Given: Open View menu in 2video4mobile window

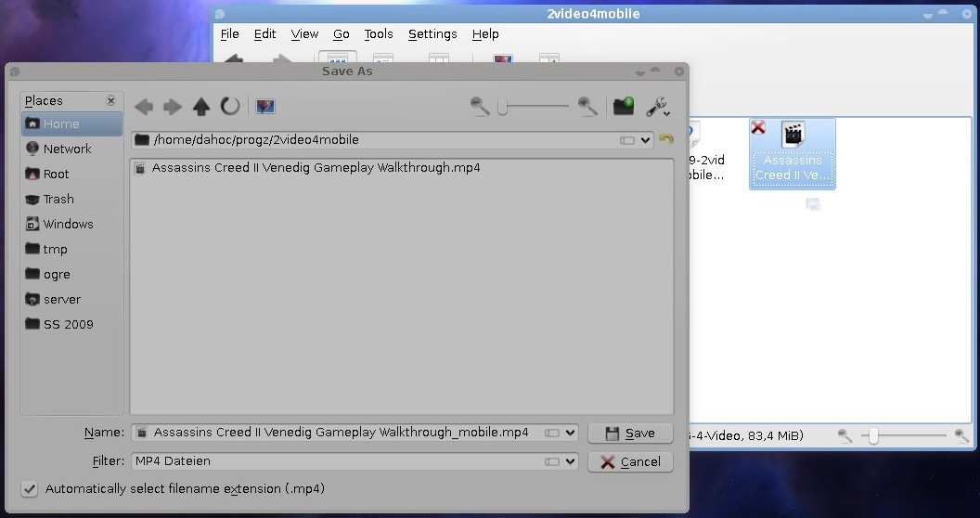Looking at the screenshot, I should (305, 33).
